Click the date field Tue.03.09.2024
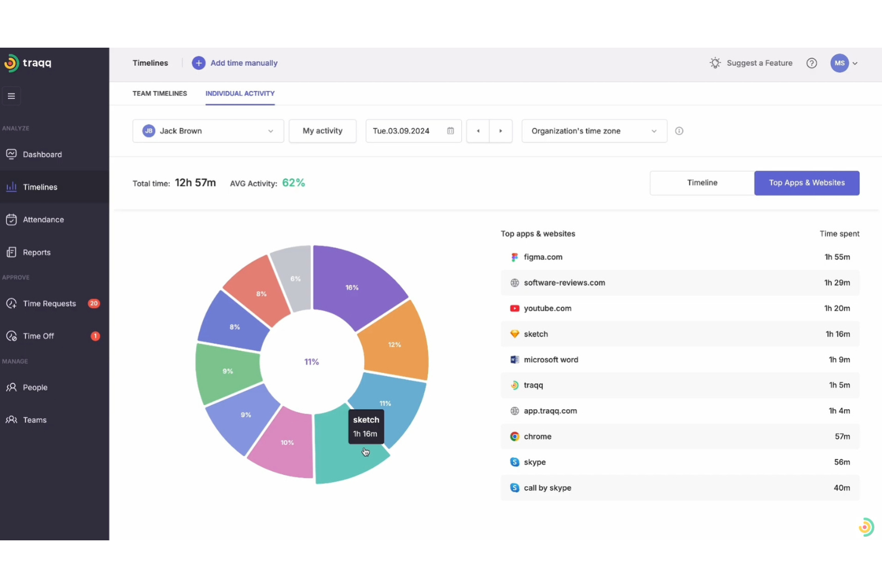This screenshot has width=882, height=588. pyautogui.click(x=413, y=131)
